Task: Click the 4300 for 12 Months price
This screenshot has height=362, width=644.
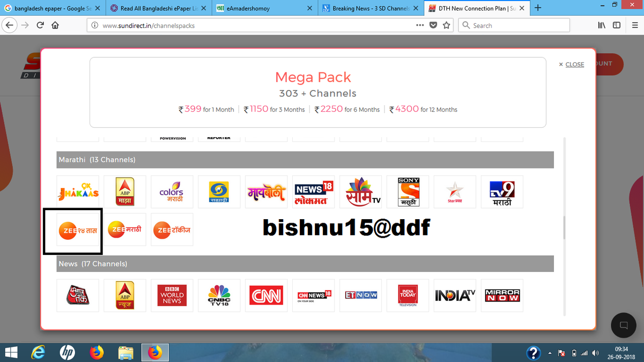Action: click(x=424, y=109)
